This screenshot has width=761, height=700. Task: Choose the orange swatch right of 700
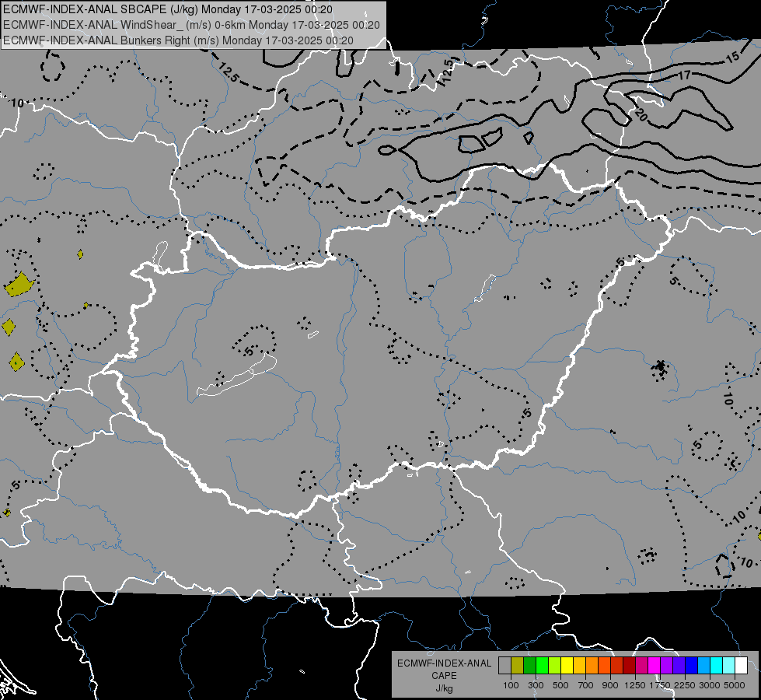[592, 665]
